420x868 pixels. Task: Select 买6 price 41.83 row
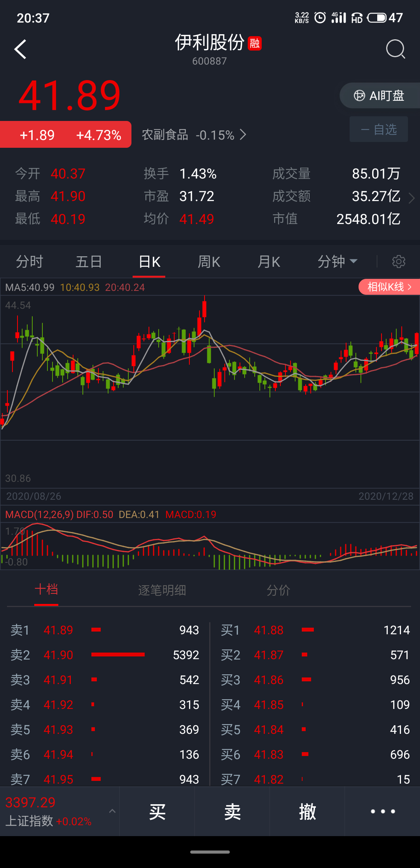[315, 754]
